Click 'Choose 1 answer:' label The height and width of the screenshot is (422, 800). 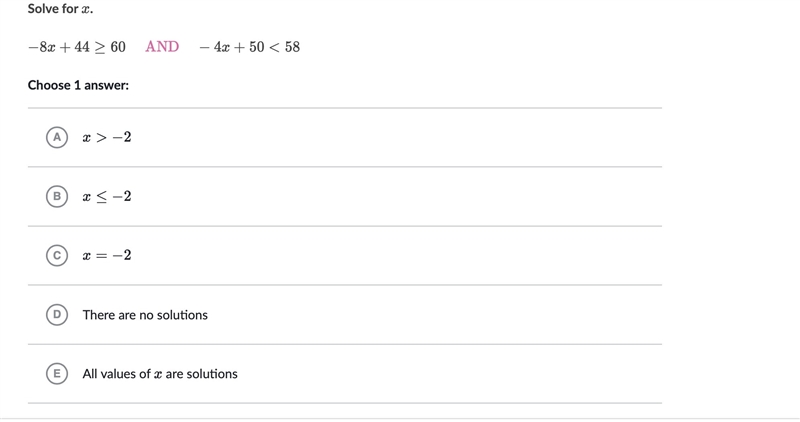[78, 85]
